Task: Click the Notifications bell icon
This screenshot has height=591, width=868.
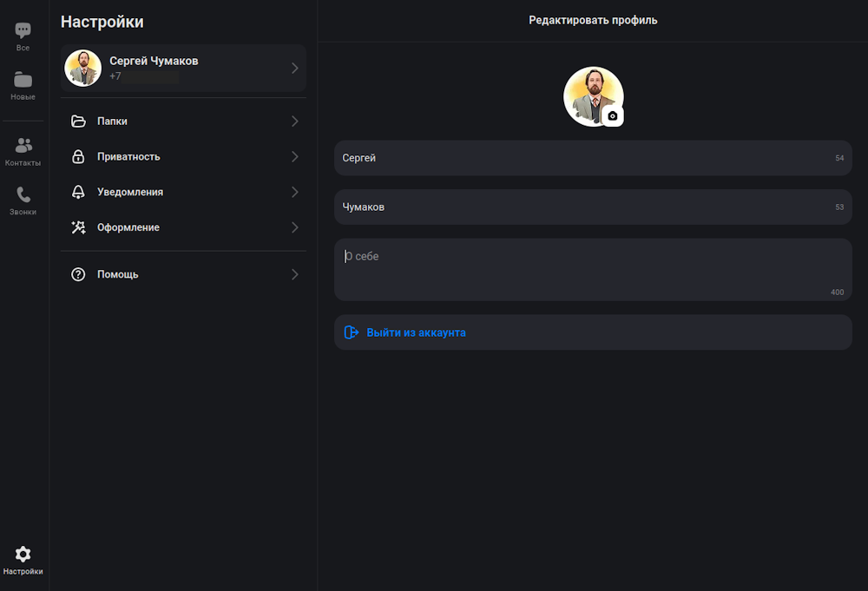Action: point(78,192)
